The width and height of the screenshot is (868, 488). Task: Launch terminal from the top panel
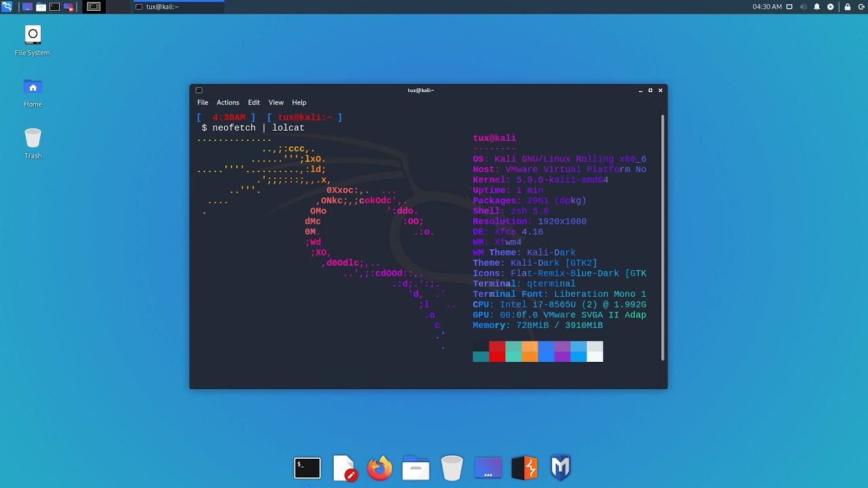(x=54, y=7)
